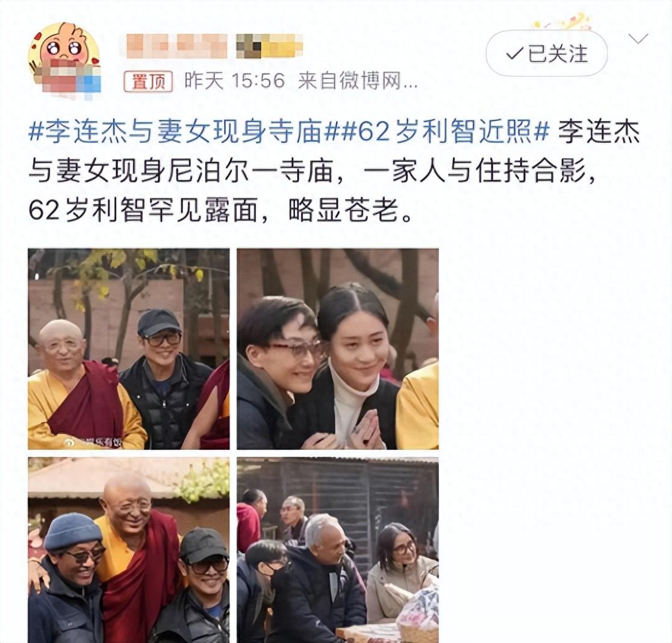Click the checkmark icon inside 已关注
672x643 pixels.
[515, 54]
